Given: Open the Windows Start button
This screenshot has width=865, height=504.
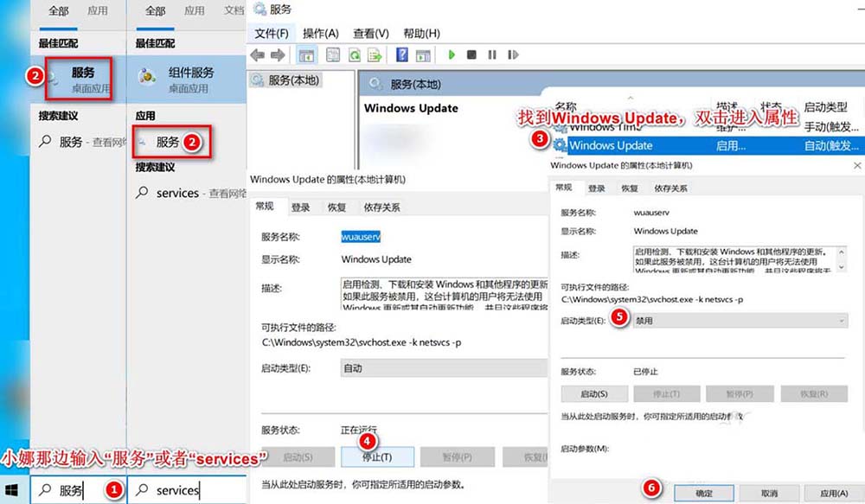Looking at the screenshot, I should 11,489.
